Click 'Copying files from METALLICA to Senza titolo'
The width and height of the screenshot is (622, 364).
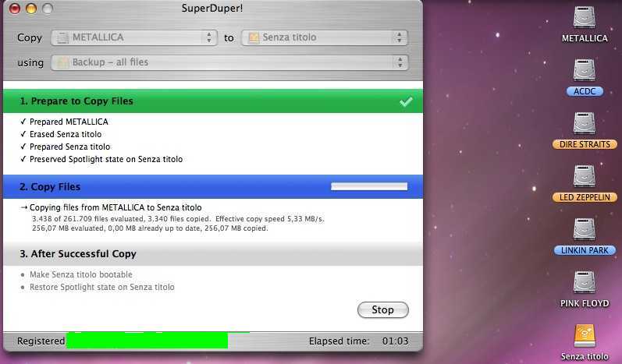coord(116,207)
